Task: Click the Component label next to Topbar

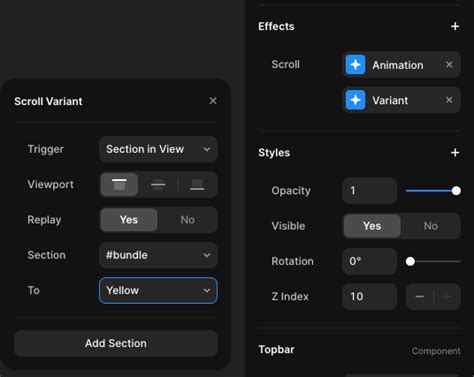Action: [x=436, y=351]
